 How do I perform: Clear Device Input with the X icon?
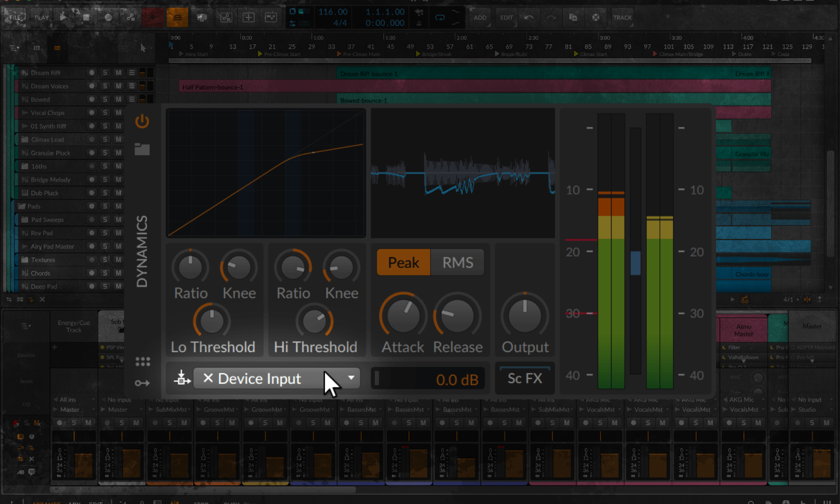coord(208,378)
